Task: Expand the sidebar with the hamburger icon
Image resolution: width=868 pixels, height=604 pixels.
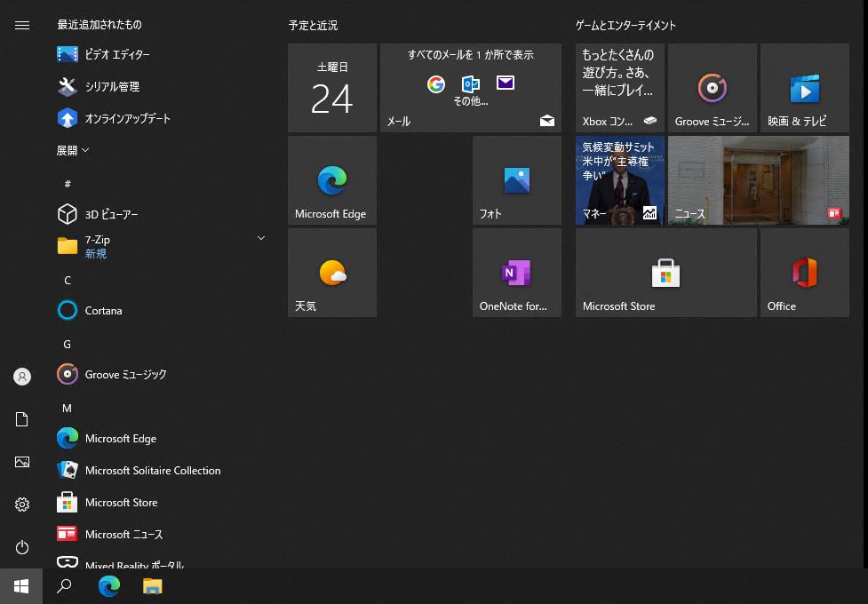Action: (21, 25)
